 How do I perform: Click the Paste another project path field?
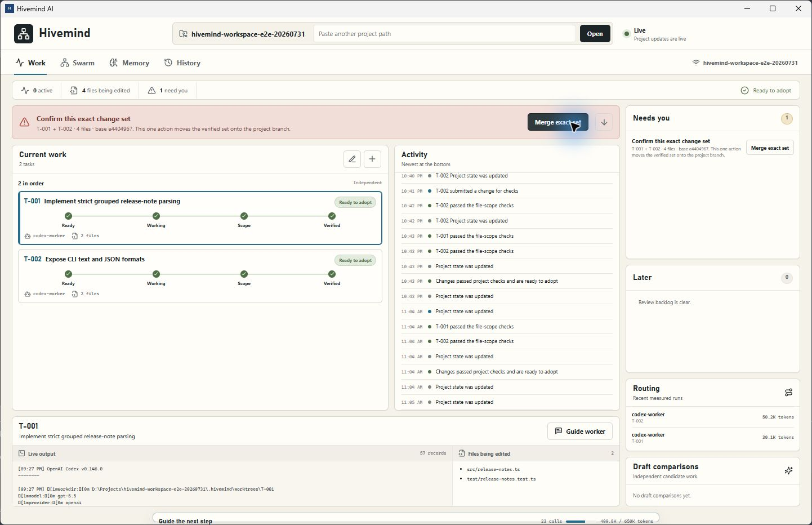coord(444,34)
